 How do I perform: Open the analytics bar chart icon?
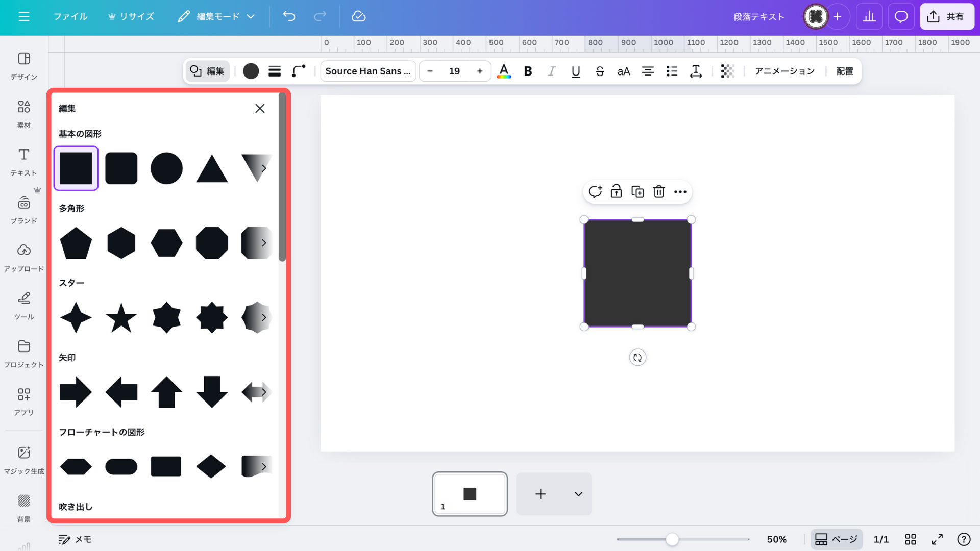(x=869, y=17)
